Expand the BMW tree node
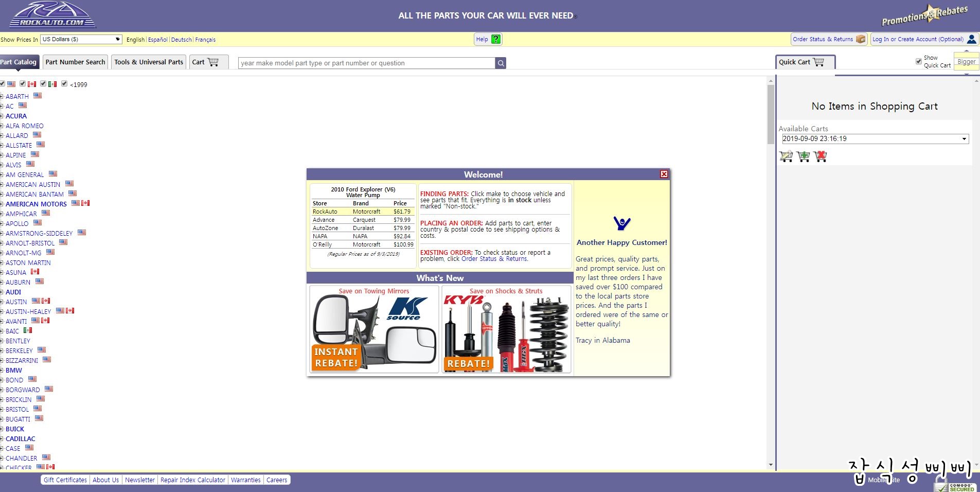980x492 pixels. coord(2,371)
